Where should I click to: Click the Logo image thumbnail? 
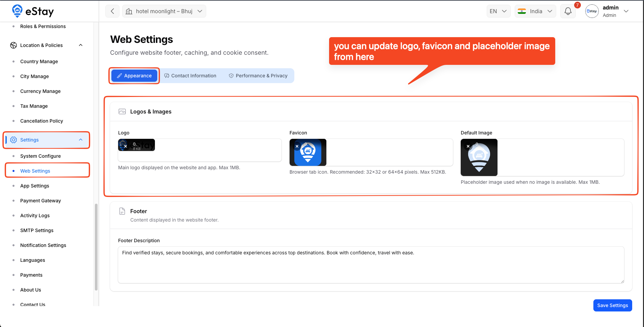click(136, 145)
